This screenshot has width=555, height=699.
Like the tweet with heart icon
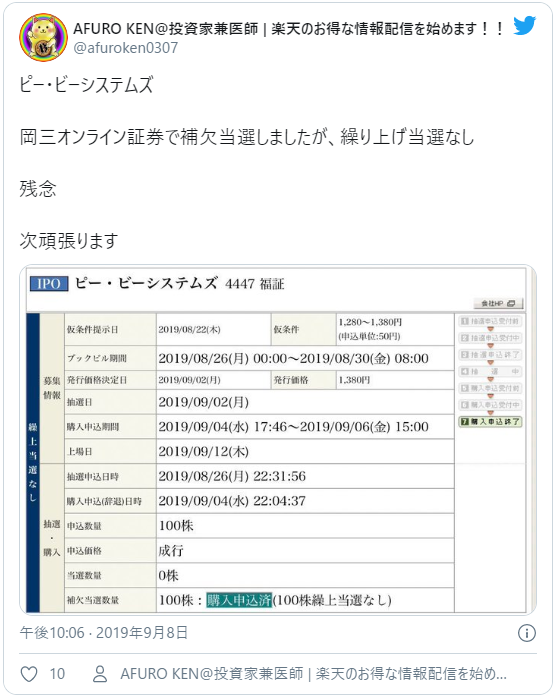[29, 674]
